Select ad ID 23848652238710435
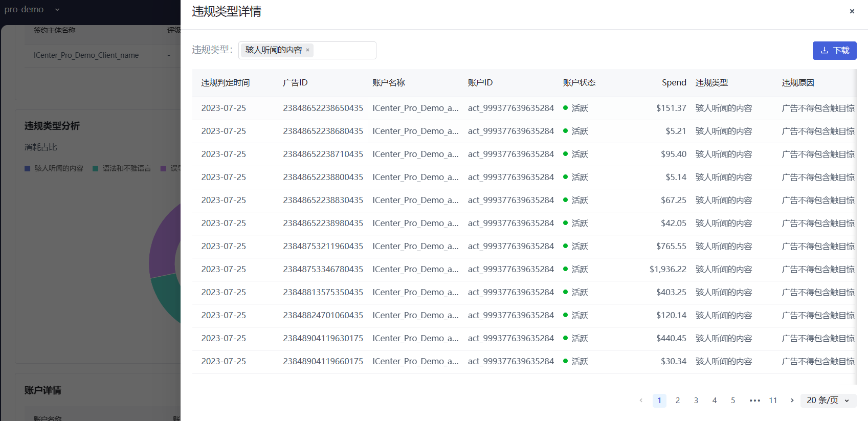 click(323, 154)
